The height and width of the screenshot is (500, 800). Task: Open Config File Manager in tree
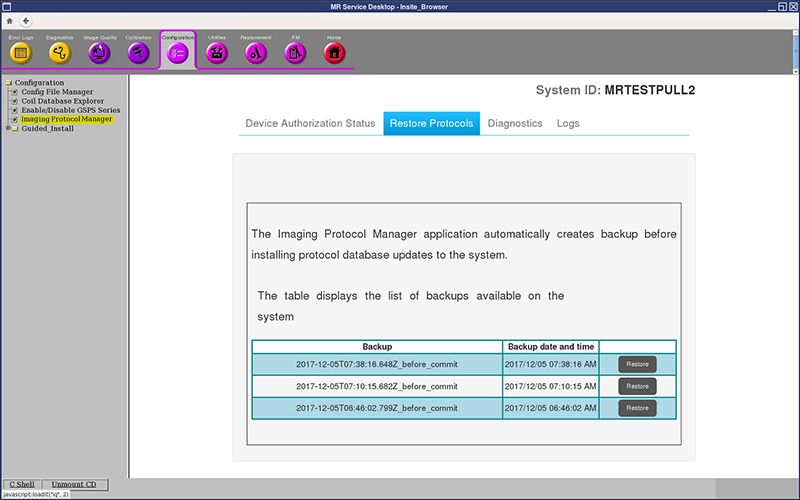point(57,92)
